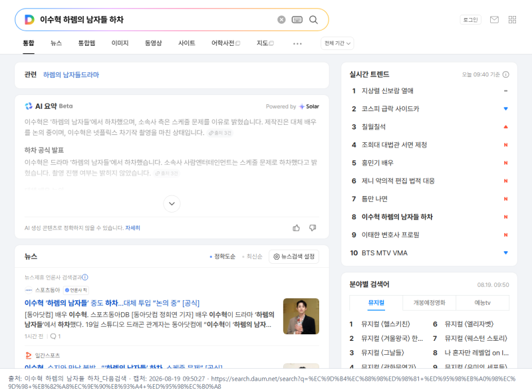Open trend 칠월칠석
The image size is (532, 392).
tap(374, 127)
